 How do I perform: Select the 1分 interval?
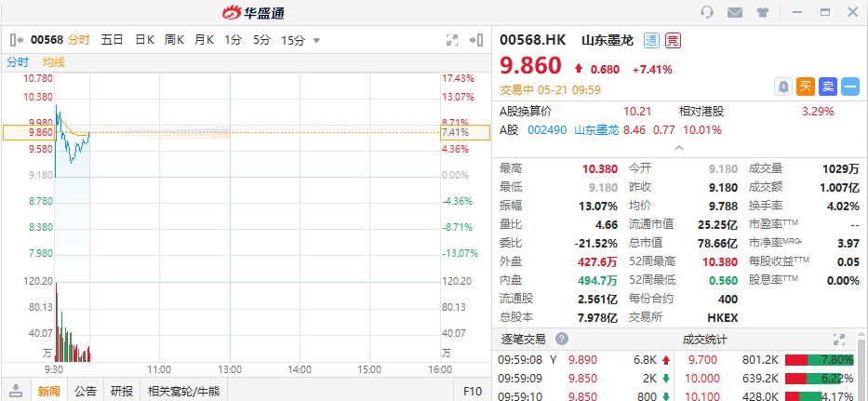click(234, 40)
